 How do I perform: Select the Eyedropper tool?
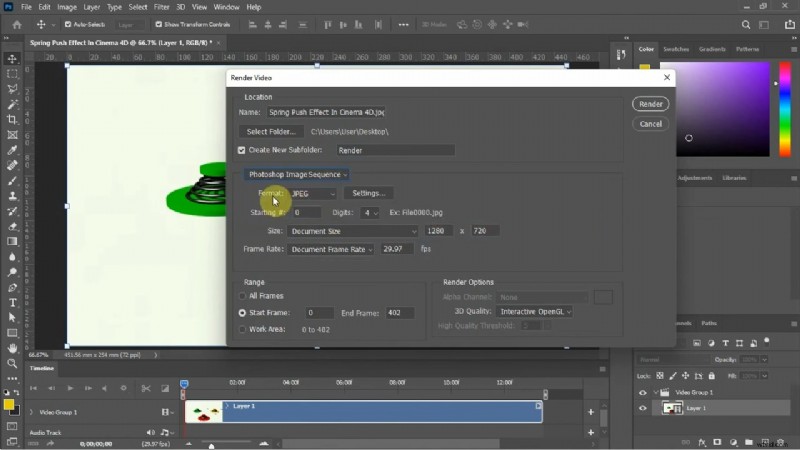click(x=12, y=150)
